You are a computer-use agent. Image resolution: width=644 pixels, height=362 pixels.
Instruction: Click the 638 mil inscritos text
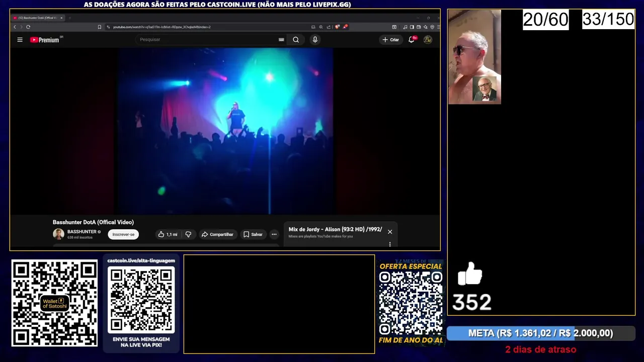coord(80,237)
